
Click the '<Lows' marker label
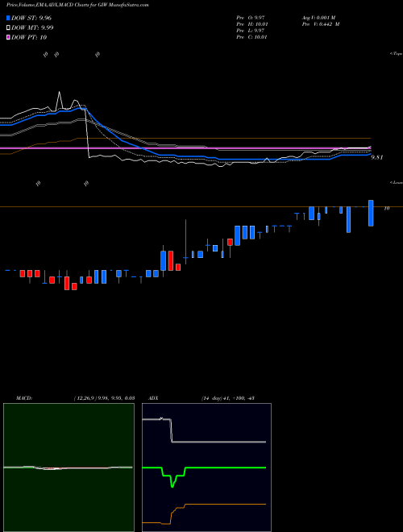396,182
